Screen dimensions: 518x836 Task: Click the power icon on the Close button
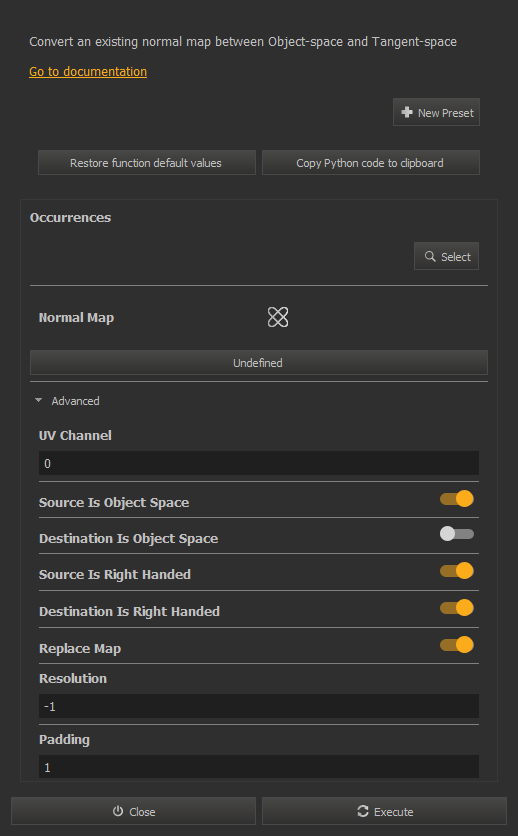[x=118, y=811]
